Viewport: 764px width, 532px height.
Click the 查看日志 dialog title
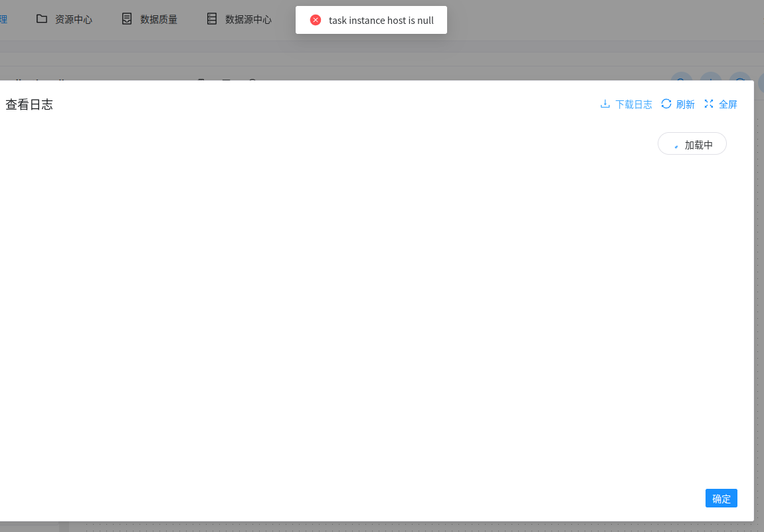point(29,104)
